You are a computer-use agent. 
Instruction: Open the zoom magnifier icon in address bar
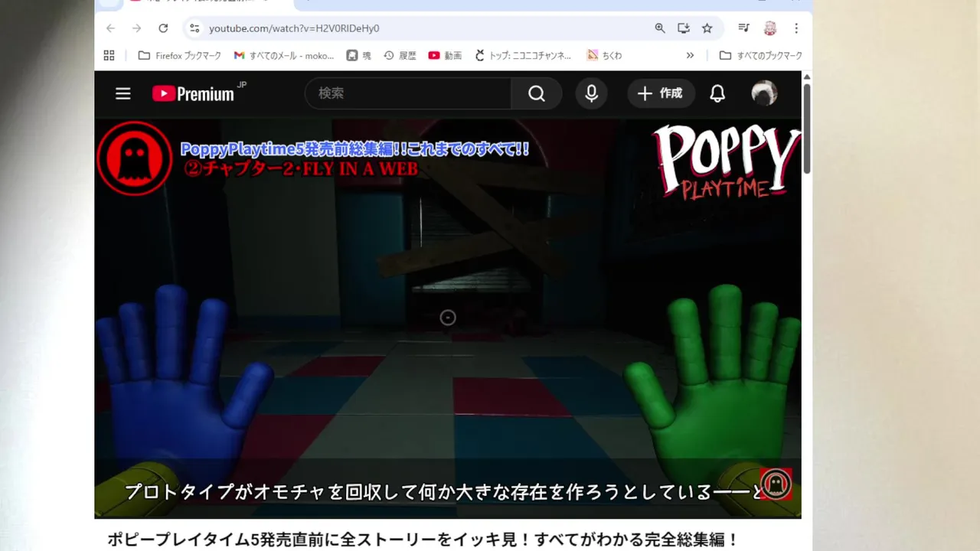point(660,28)
